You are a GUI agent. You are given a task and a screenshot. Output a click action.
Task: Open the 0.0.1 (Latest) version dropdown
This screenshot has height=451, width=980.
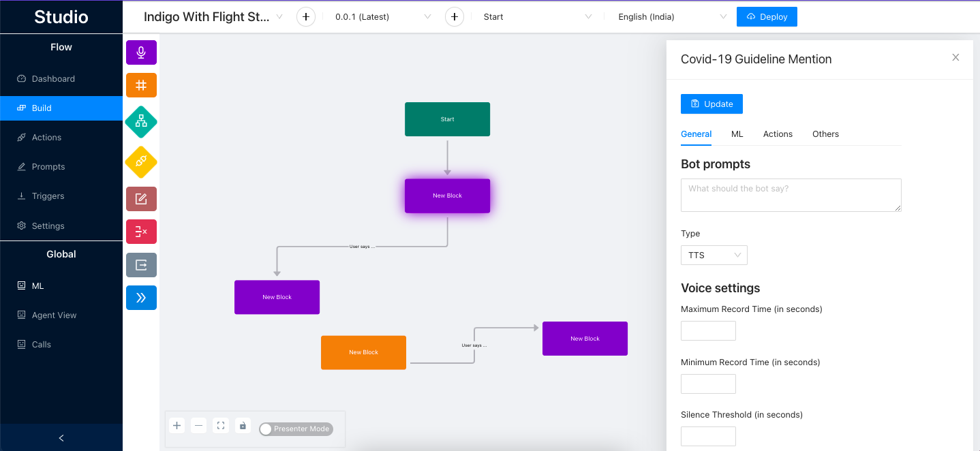(382, 17)
